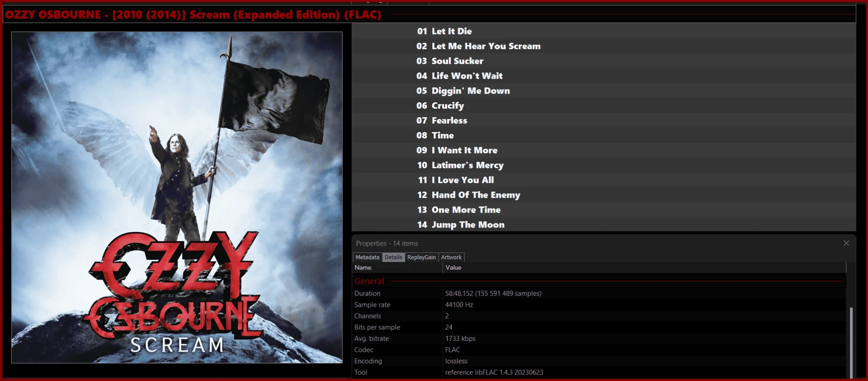This screenshot has height=381, width=868.
Task: Select track 07 Fearless
Action: (x=604, y=121)
